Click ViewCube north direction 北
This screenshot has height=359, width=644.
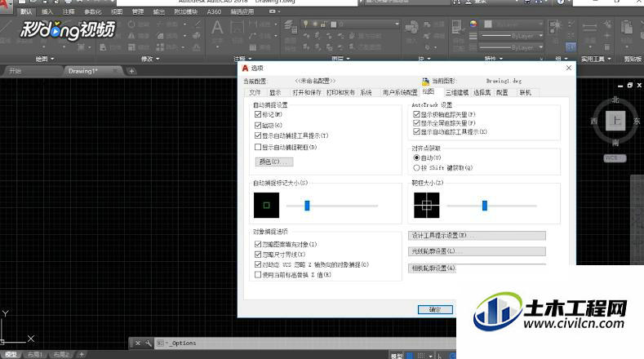click(x=615, y=100)
